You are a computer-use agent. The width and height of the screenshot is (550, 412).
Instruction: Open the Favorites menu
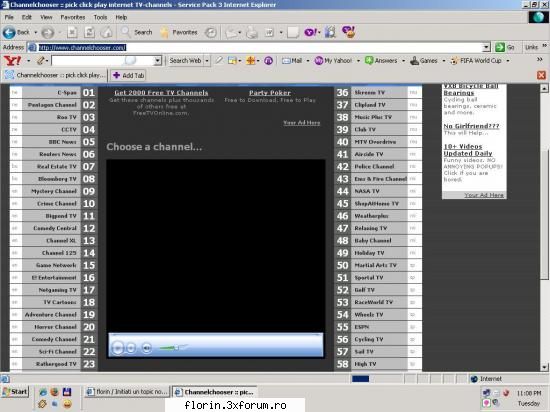point(73,17)
